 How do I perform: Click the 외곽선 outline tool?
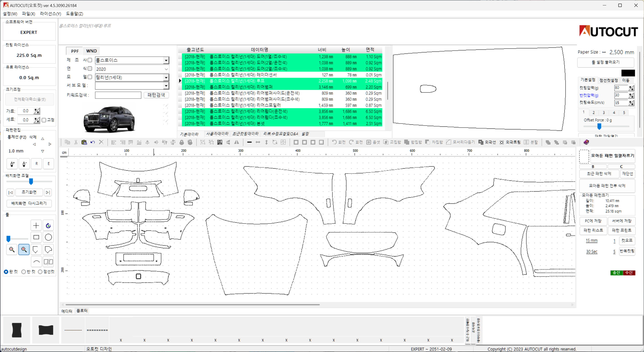click(x=487, y=142)
